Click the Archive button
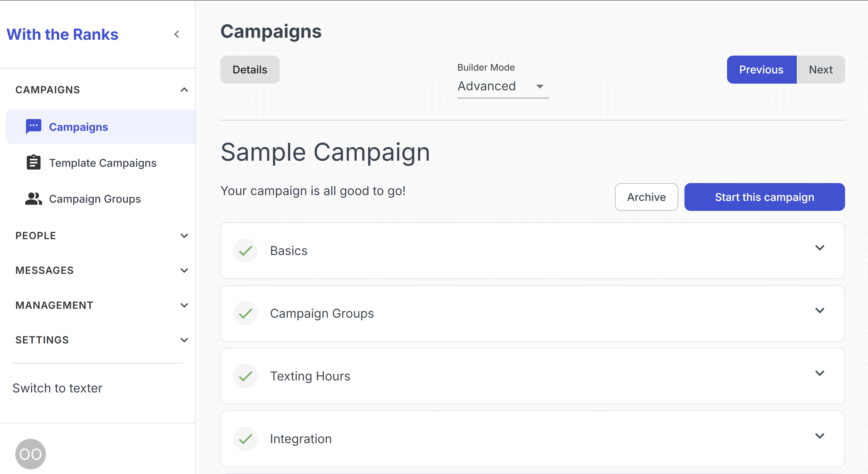Viewport: 868px width, 474px height. click(x=646, y=197)
